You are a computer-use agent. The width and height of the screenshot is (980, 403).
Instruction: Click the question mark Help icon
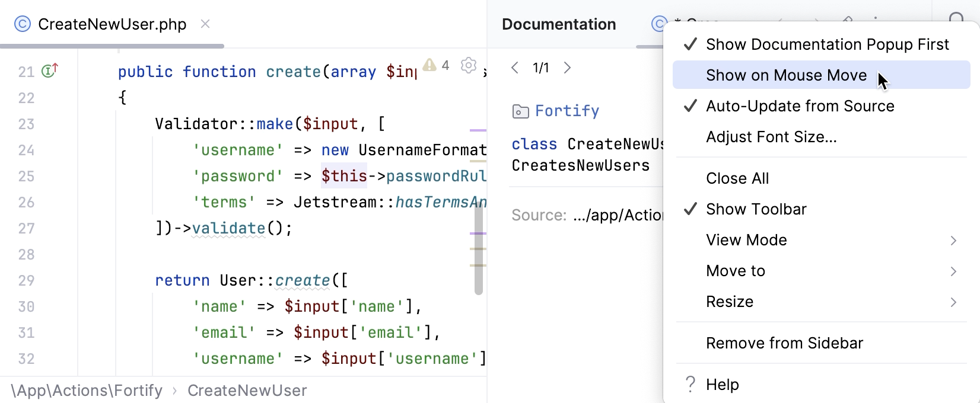click(x=690, y=385)
